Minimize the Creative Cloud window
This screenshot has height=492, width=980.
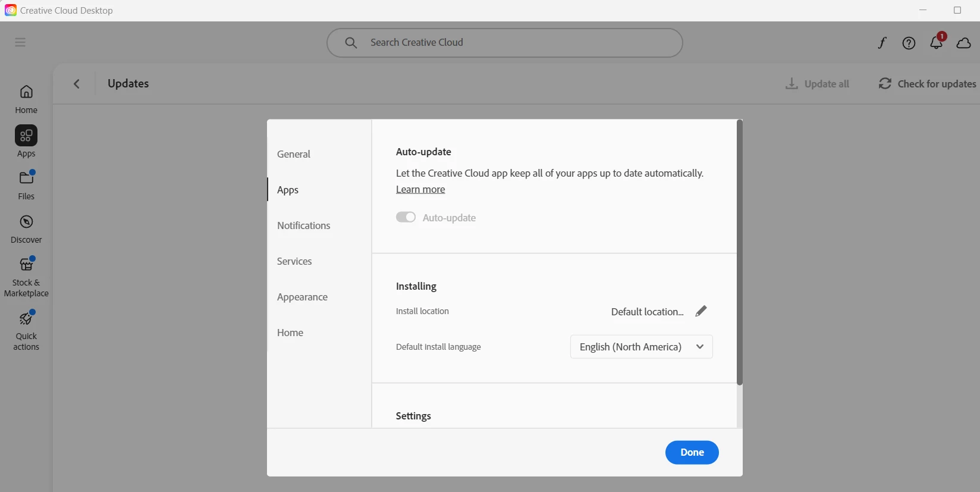(923, 10)
